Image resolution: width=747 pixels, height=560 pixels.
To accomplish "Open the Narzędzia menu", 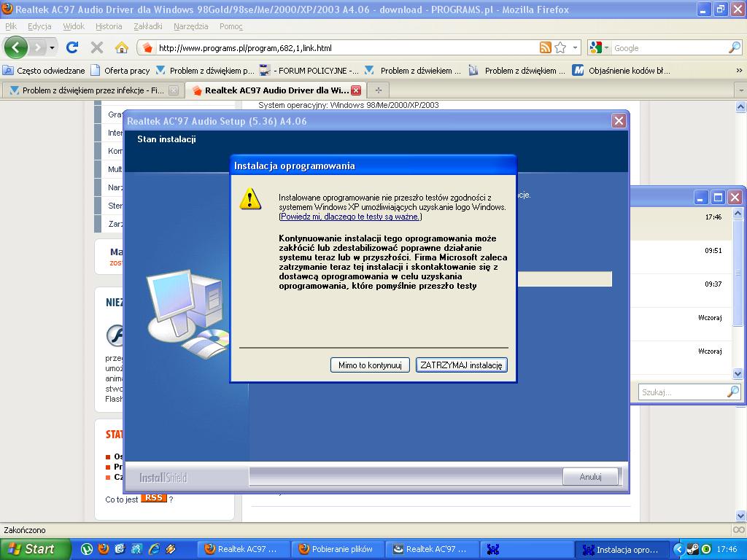I will 190,26.
